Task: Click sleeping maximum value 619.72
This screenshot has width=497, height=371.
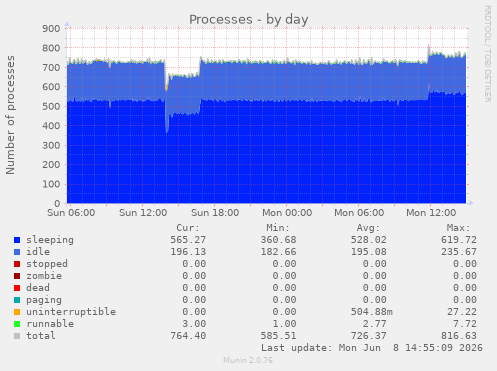Action: tap(459, 240)
